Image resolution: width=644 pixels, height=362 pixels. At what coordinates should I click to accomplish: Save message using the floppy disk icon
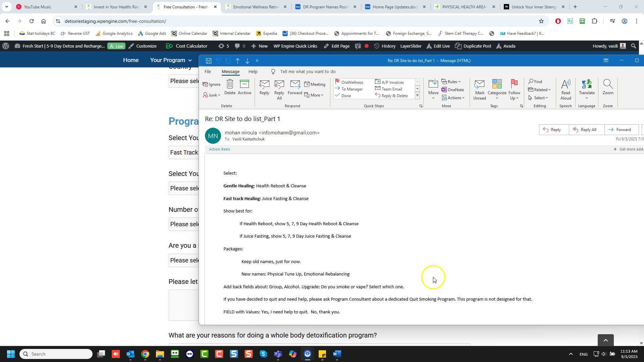pyautogui.click(x=209, y=61)
